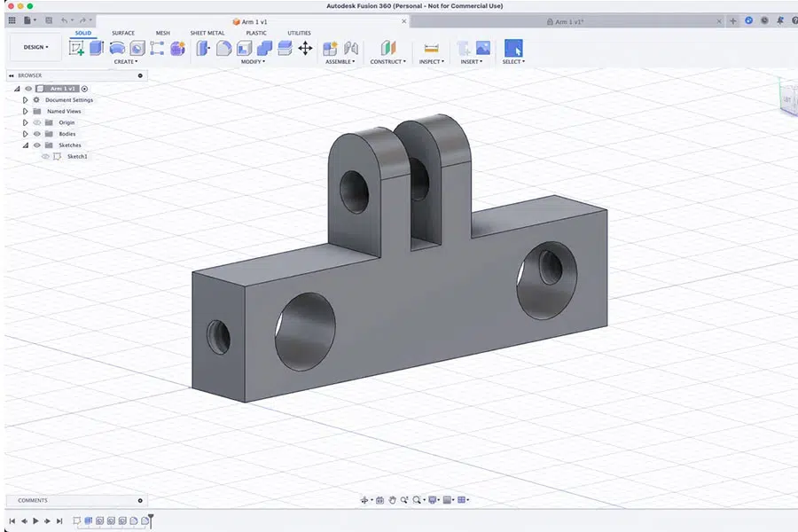Click the Move/Copy arrows icon
This screenshot has width=798, height=532.
coord(305,48)
